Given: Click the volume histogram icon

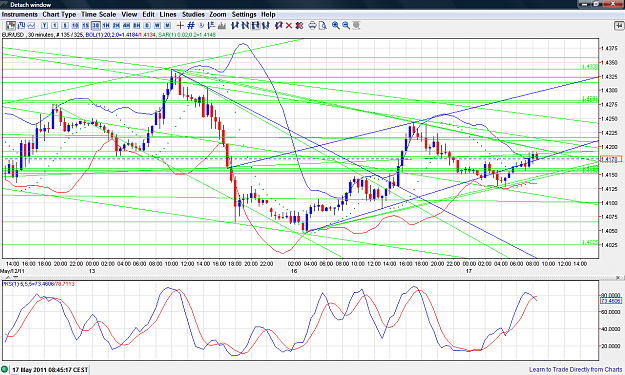Looking at the screenshot, I should [222, 26].
